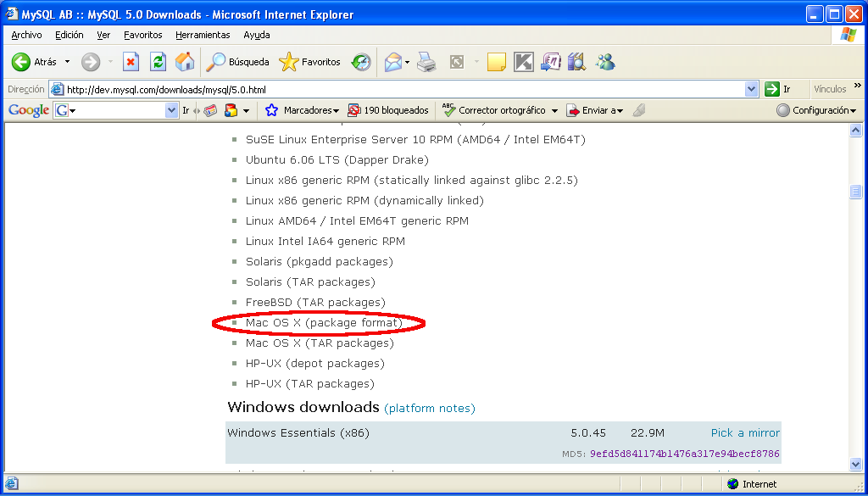The width and height of the screenshot is (868, 496).
Task: Open the History clock icon
Action: (361, 62)
